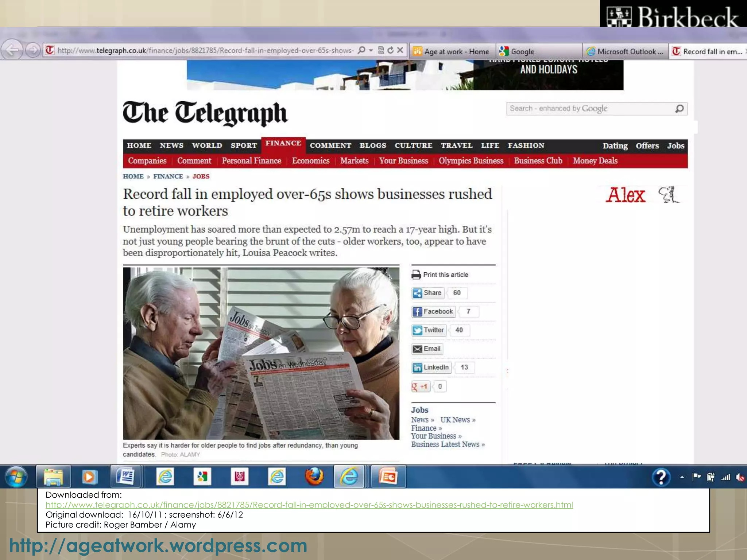747x560 pixels.
Task: Click the Offers link in nav bar
Action: tap(647, 146)
